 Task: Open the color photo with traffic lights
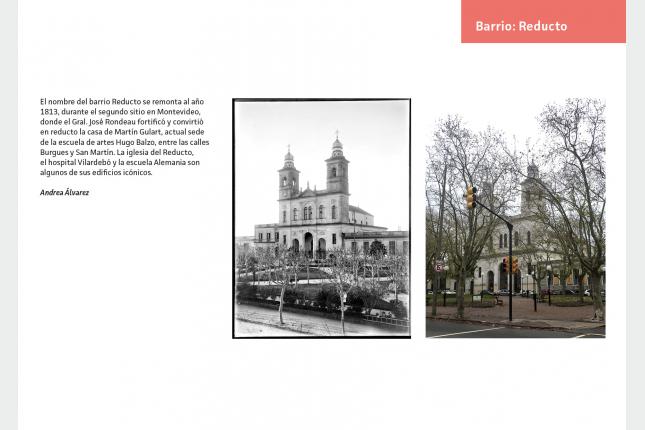pyautogui.click(x=515, y=218)
